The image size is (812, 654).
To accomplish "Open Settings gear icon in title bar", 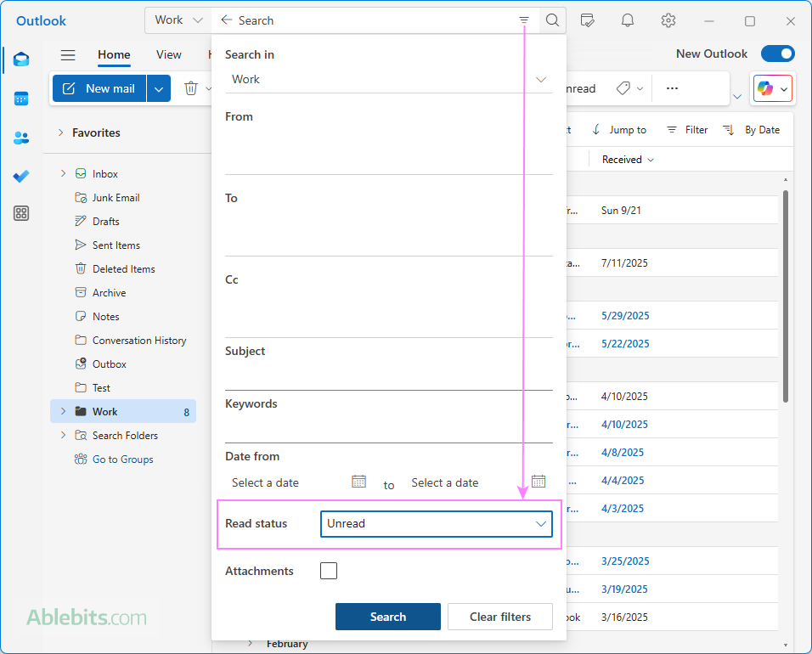I will click(668, 20).
